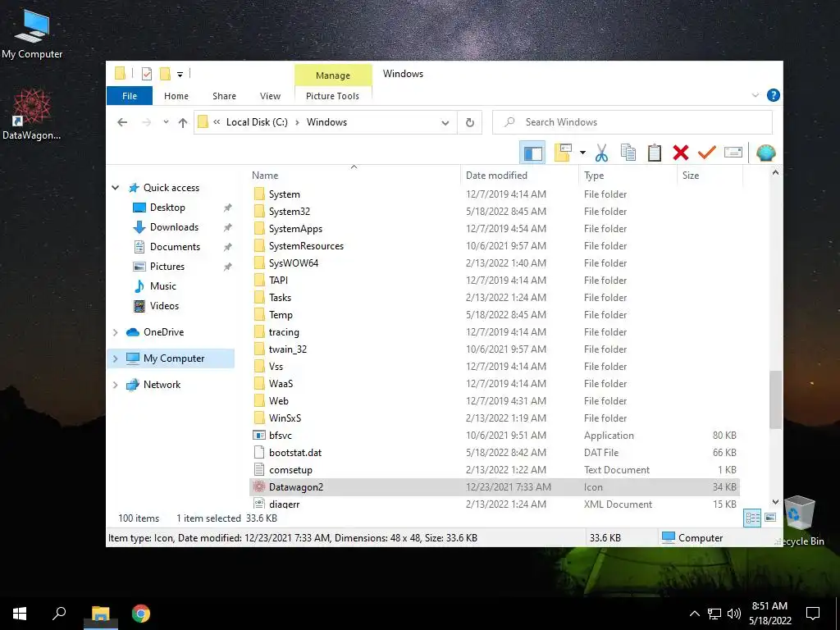
Task: Click the Manage contextual tab
Action: (x=333, y=75)
